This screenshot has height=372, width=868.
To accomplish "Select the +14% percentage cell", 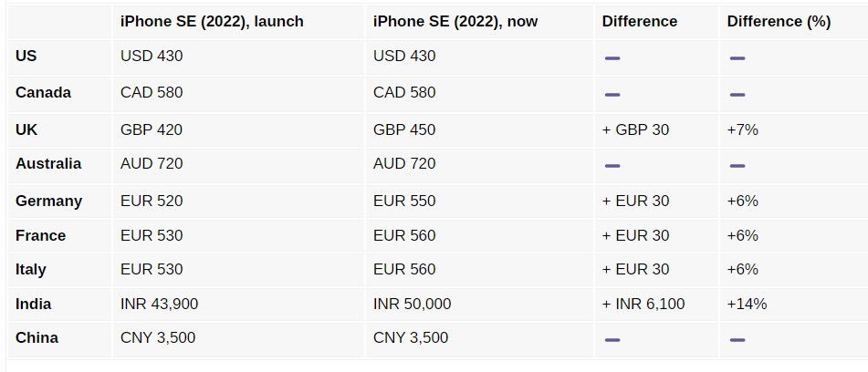I will click(x=747, y=304).
